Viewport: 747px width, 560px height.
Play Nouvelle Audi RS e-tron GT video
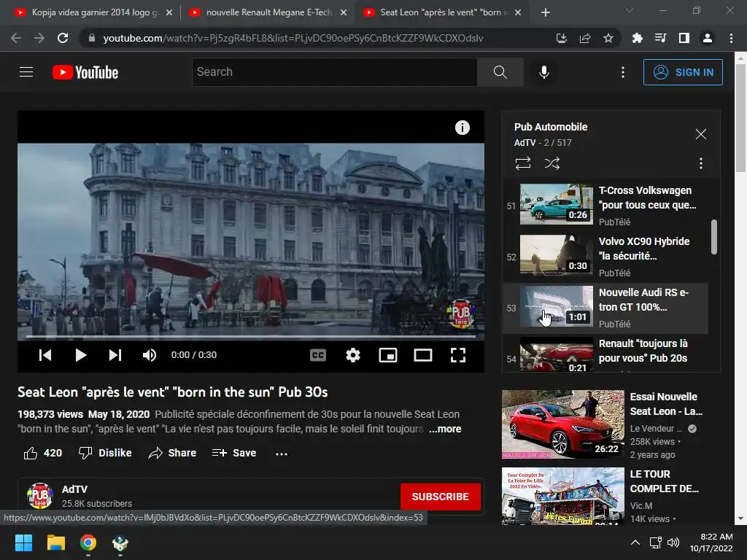605,308
